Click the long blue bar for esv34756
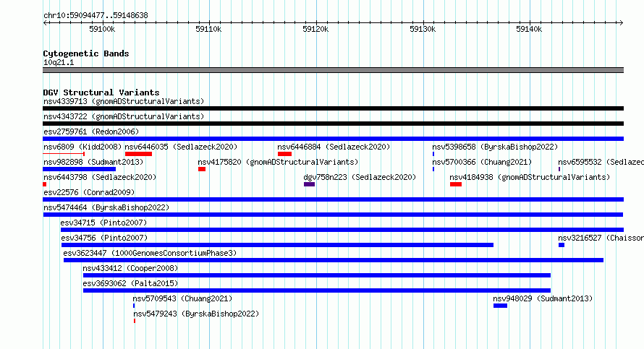This screenshot has height=349, width=644. (277, 245)
